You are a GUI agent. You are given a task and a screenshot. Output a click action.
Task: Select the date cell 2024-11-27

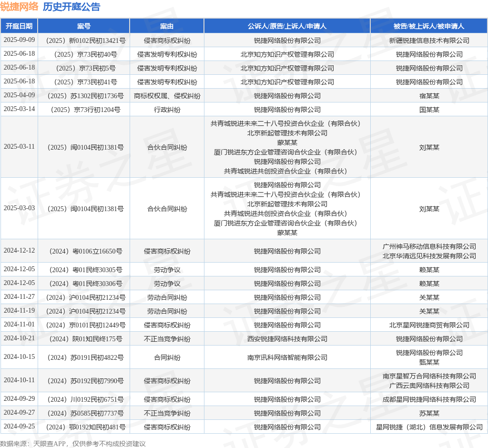click(x=19, y=297)
